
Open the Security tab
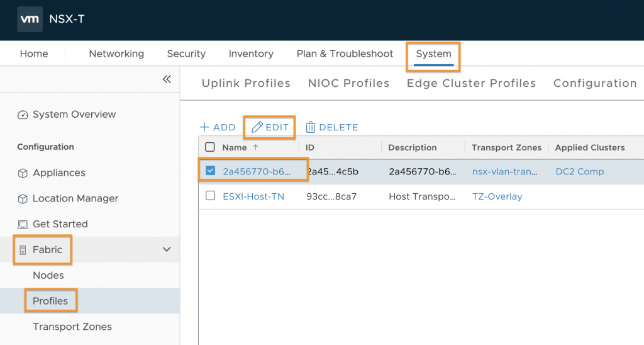[x=186, y=54]
